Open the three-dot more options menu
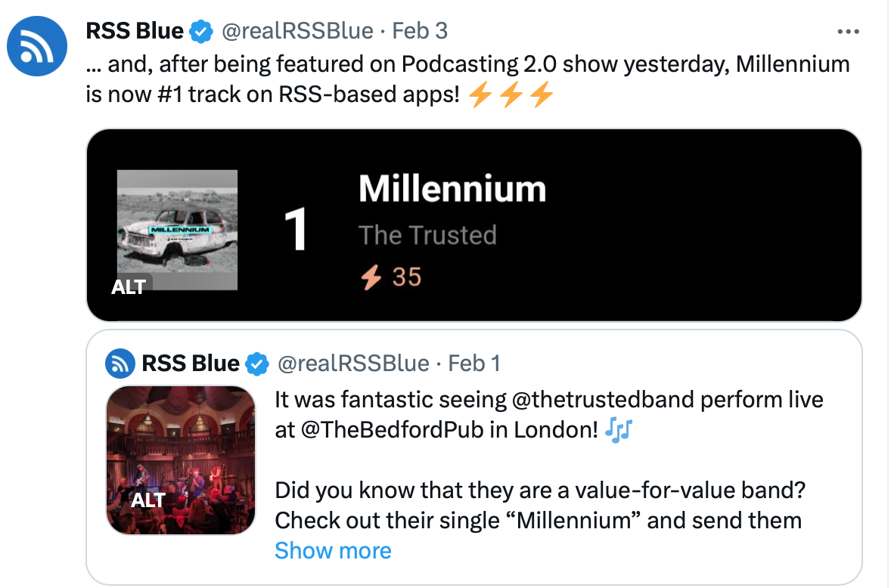Viewport: 891px width, 588px height. coord(849,32)
